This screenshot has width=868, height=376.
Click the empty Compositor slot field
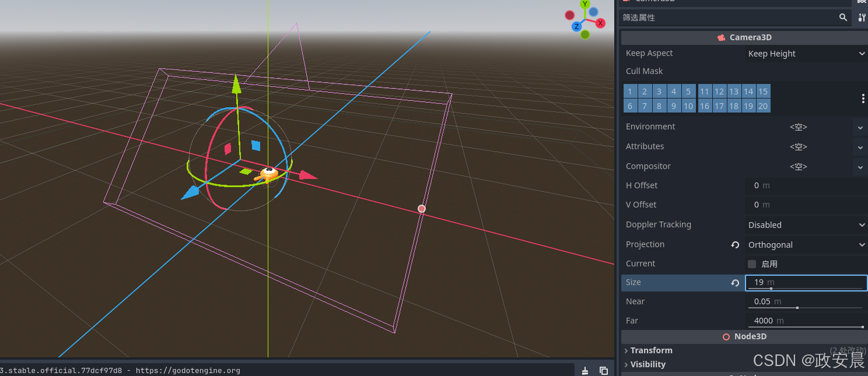pyautogui.click(x=799, y=167)
